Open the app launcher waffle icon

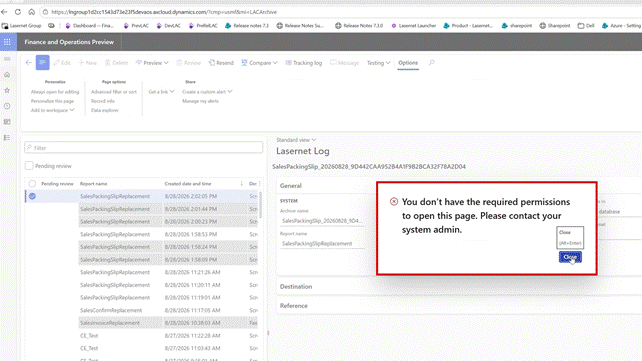(7, 42)
